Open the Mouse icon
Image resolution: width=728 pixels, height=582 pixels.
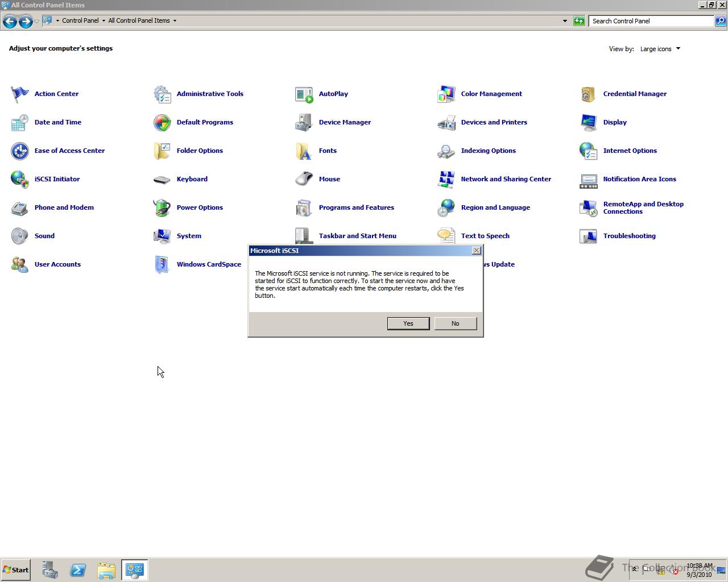304,180
